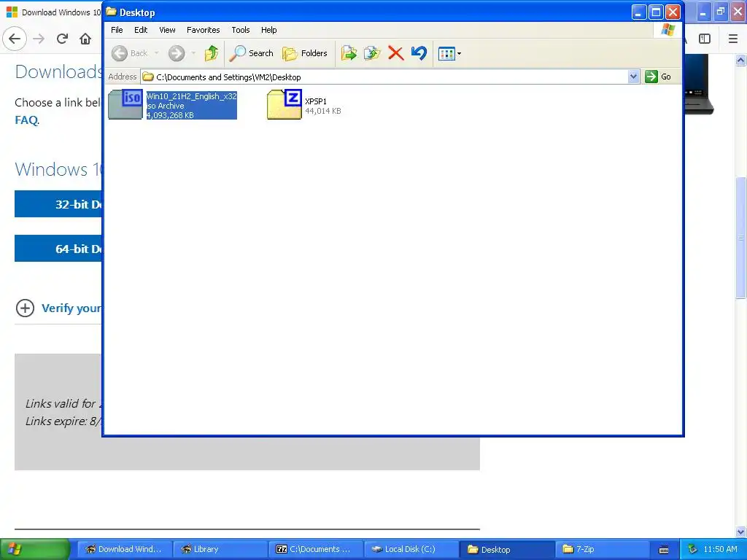Minimize the Desktop Explorer window
The width and height of the screenshot is (747, 560).
pyautogui.click(x=639, y=12)
